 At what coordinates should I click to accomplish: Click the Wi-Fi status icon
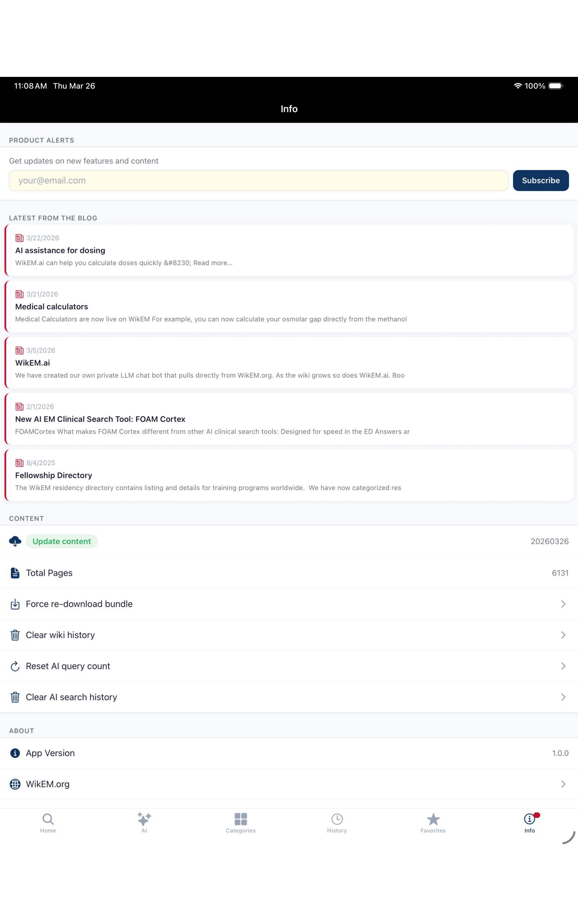coord(518,86)
